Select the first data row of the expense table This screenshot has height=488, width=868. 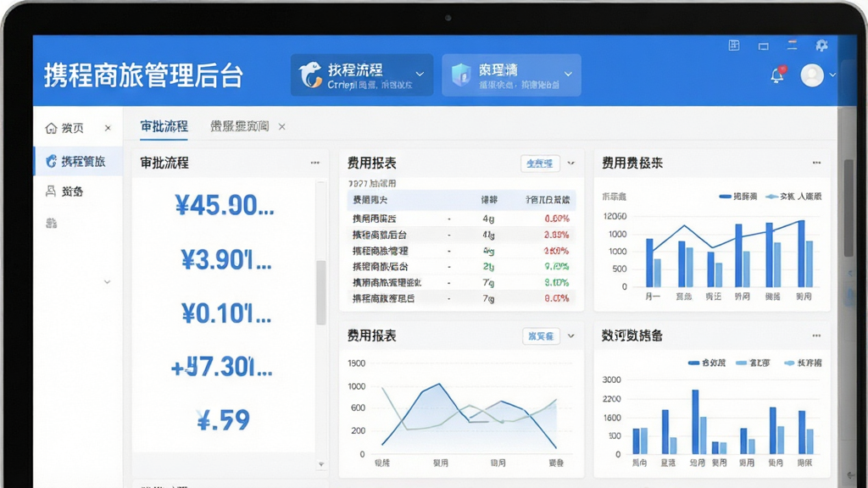(462, 219)
